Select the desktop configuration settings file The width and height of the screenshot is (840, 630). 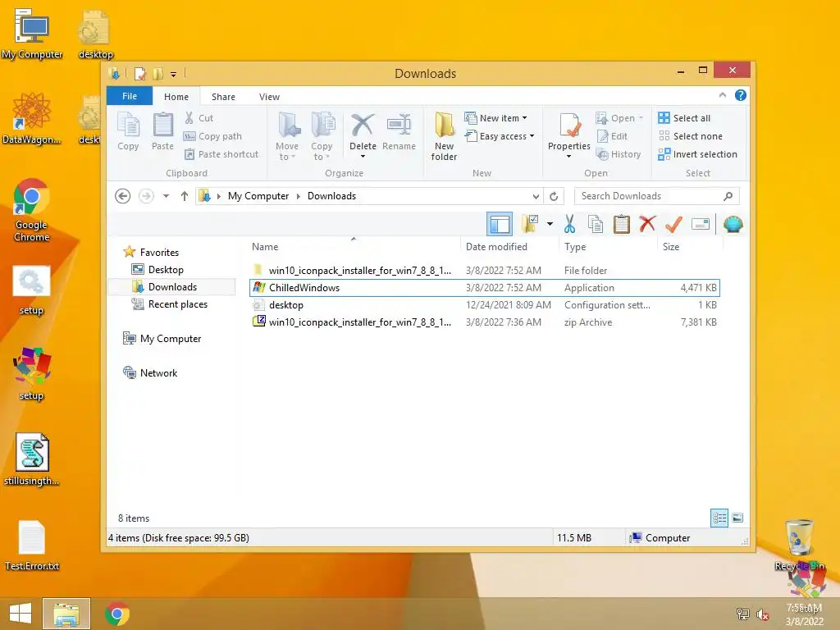click(x=485, y=305)
